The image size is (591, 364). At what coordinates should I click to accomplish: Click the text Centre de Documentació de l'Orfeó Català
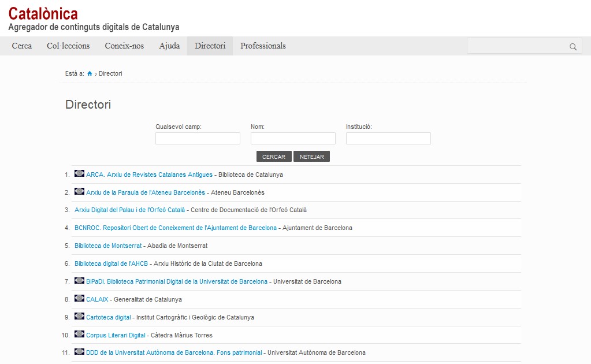coord(249,210)
